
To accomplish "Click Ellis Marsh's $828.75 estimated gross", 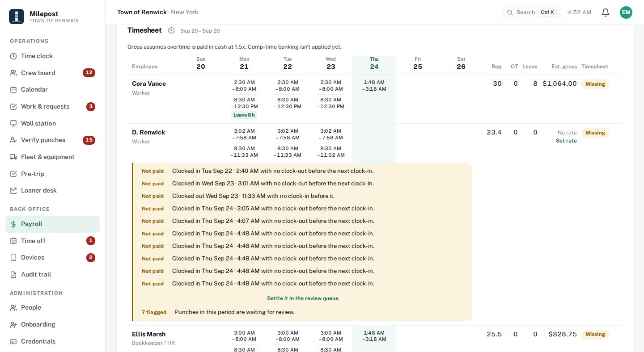I will [563, 334].
